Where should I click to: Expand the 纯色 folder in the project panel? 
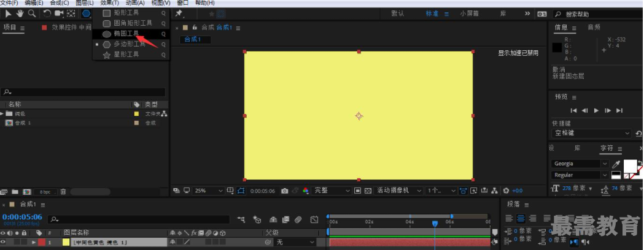click(x=2, y=113)
